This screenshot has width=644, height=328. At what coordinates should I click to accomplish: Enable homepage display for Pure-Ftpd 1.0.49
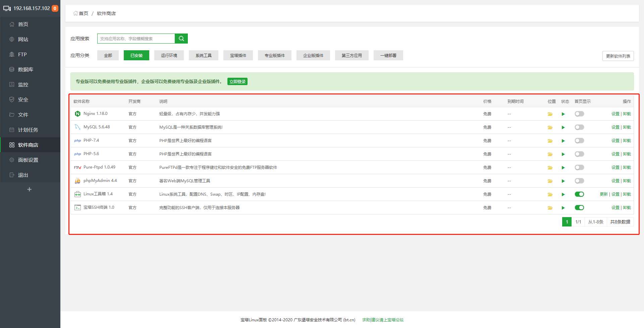tap(579, 168)
